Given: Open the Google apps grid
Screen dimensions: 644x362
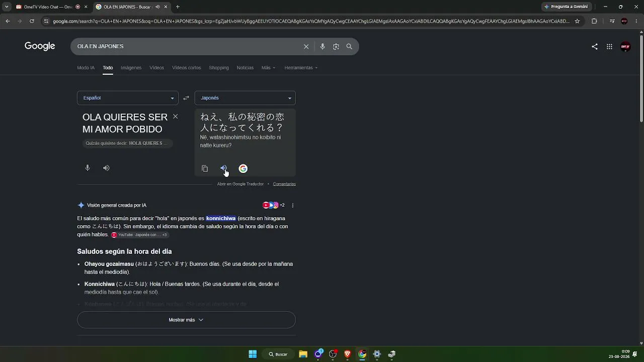Looking at the screenshot, I should (x=609, y=46).
